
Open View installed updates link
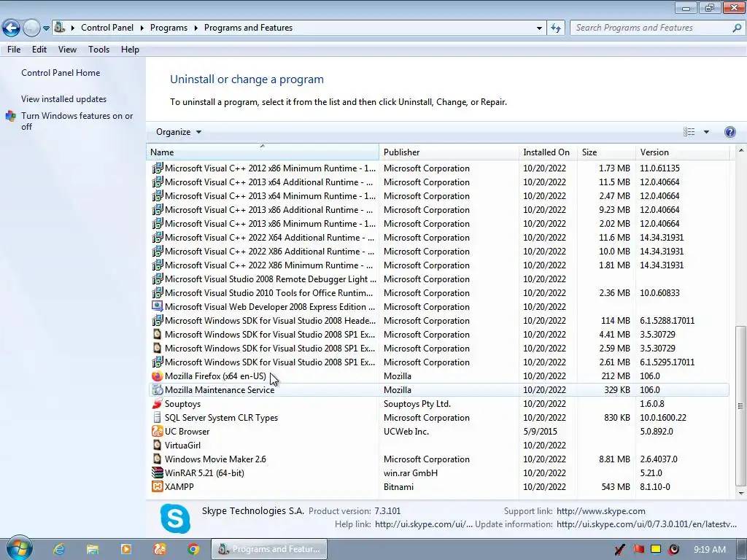click(64, 99)
